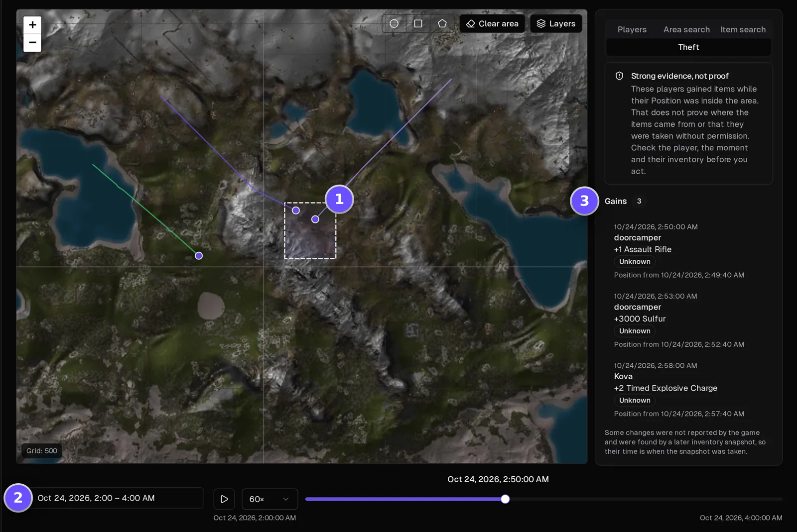Click the shield icon beside Strong evidence
The width and height of the screenshot is (797, 532).
619,76
